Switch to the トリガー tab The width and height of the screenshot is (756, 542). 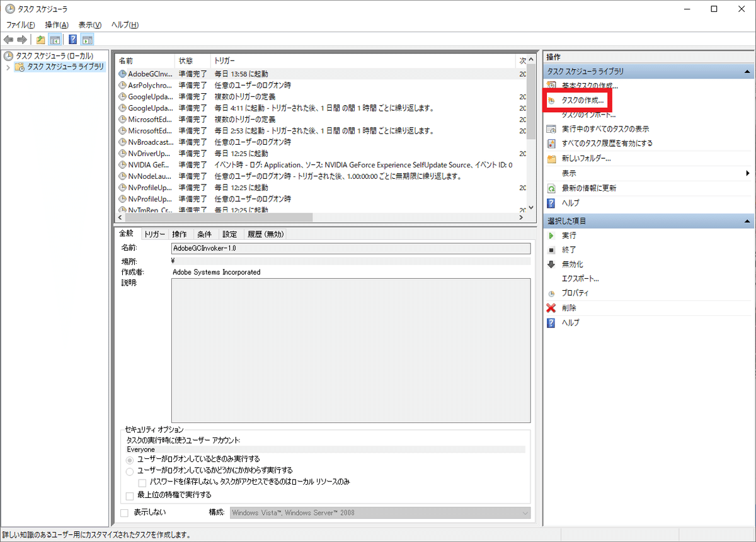click(x=154, y=233)
